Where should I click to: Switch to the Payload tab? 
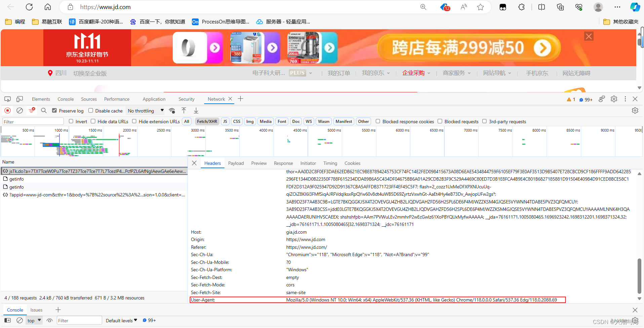[236, 163]
